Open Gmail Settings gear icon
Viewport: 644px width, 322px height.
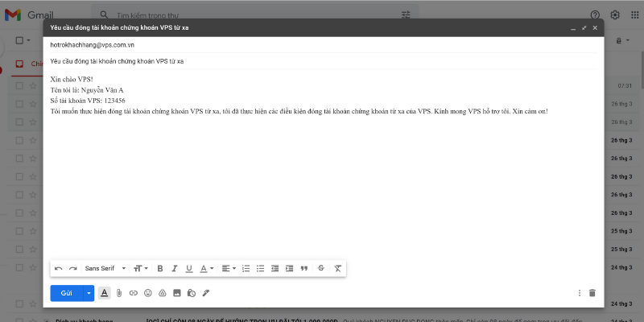tap(615, 15)
